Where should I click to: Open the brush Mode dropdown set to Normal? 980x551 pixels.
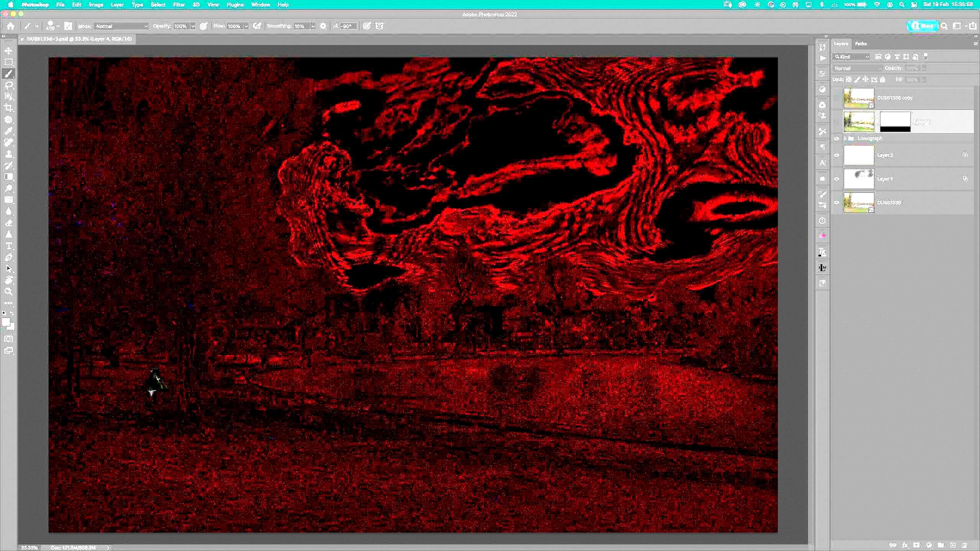pyautogui.click(x=121, y=26)
